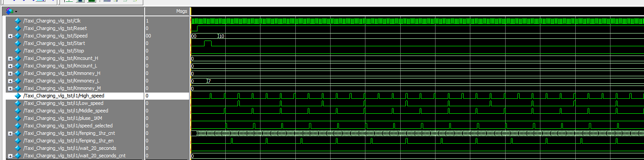Select the /Taxi_Charging_vlg_tst/Stop signal name
This screenshot has height=160, width=644.
pyautogui.click(x=54, y=51)
